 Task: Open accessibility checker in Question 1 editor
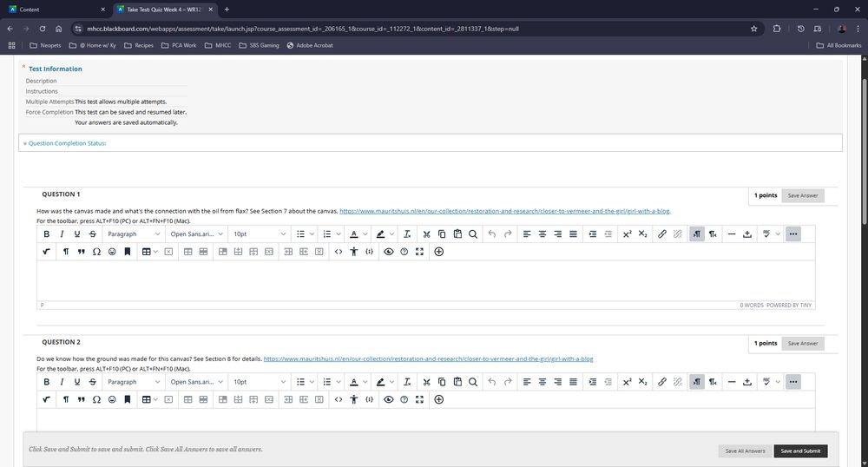click(354, 252)
